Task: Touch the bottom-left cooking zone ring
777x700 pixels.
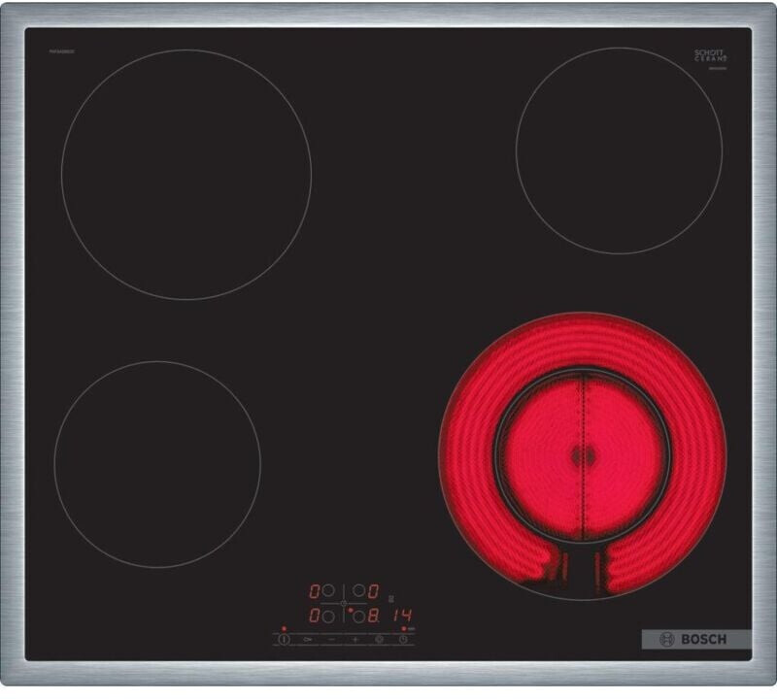Action: 157,464
